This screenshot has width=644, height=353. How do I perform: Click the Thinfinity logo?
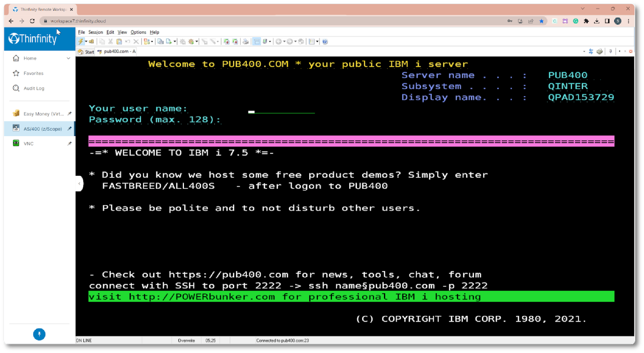pos(33,39)
